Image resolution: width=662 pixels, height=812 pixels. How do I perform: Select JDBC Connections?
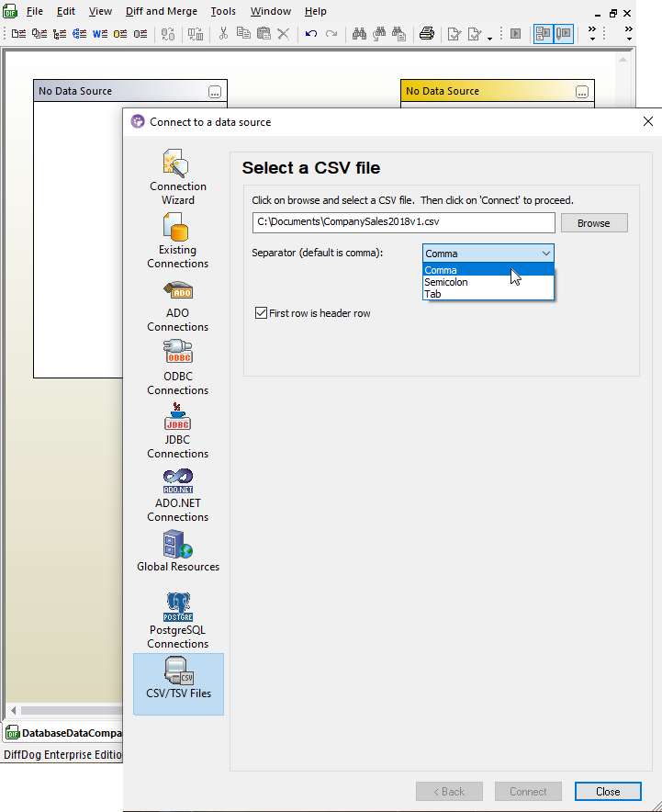[178, 431]
